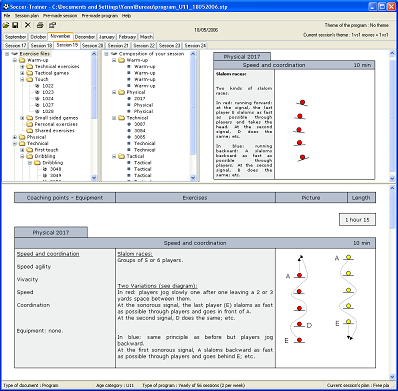Viewport: 398px width, 391px height.
Task: Click the properties window toolbar icon
Action: pos(52,25)
